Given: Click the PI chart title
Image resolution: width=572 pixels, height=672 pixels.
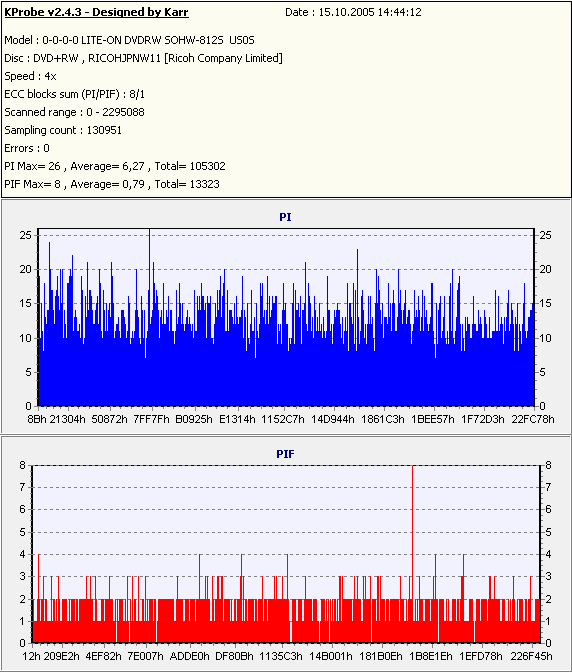Looking at the screenshot, I should click(285, 217).
